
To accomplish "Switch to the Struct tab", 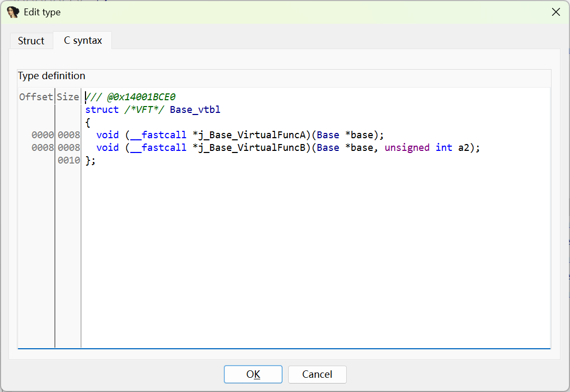I will (x=31, y=41).
